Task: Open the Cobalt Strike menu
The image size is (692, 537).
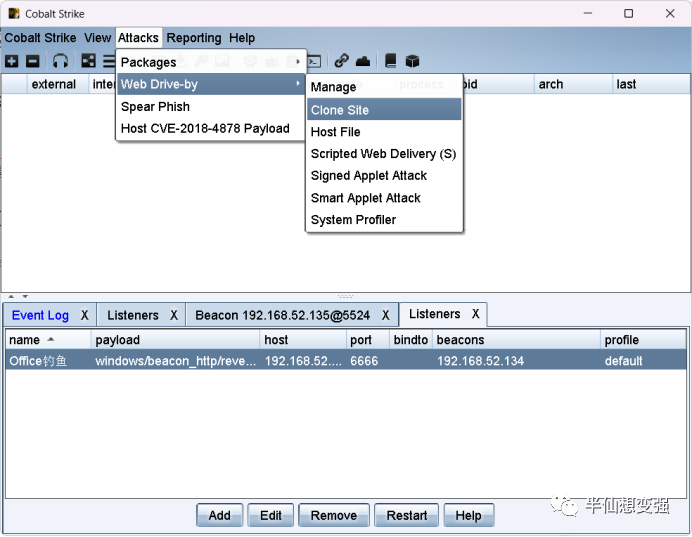Action: (x=40, y=38)
